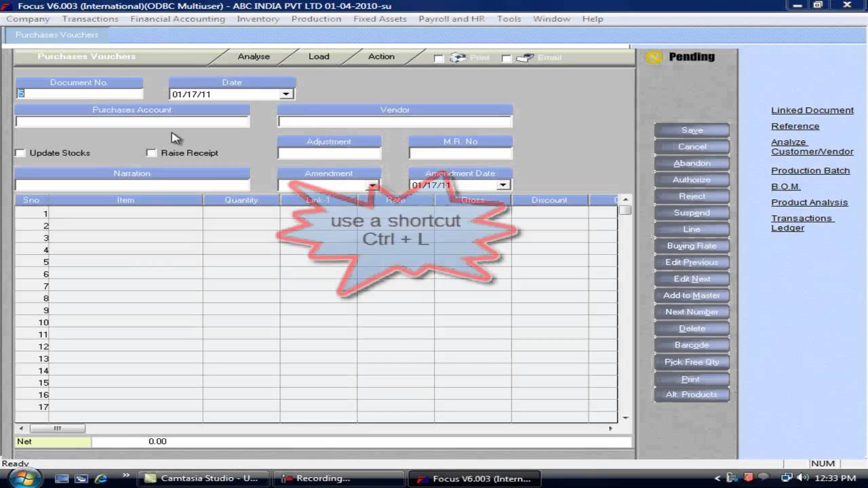Click the horizontal scrollbar thumb of grid
868x488 pixels.
[57, 428]
